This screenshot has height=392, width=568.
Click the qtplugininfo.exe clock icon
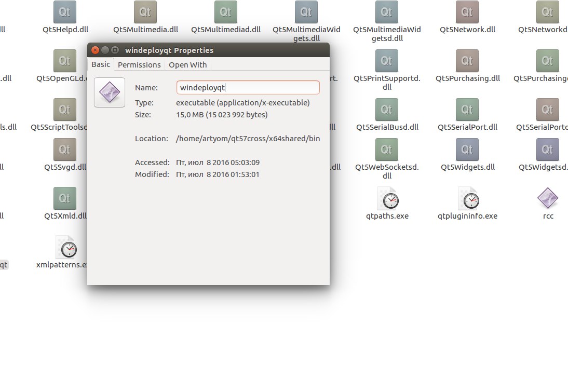[x=468, y=198]
